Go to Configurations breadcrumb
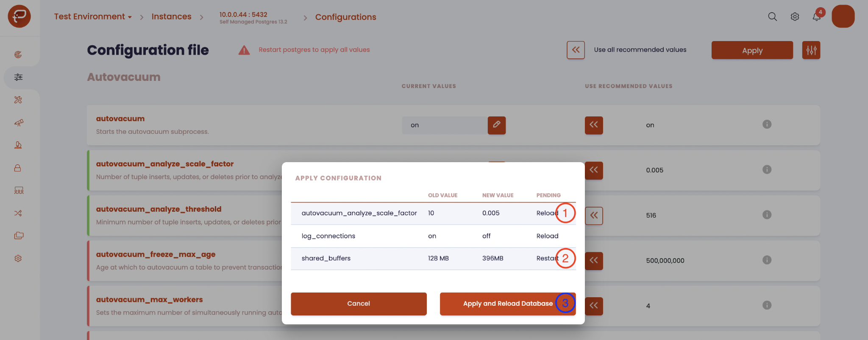The height and width of the screenshot is (340, 868). (x=345, y=17)
